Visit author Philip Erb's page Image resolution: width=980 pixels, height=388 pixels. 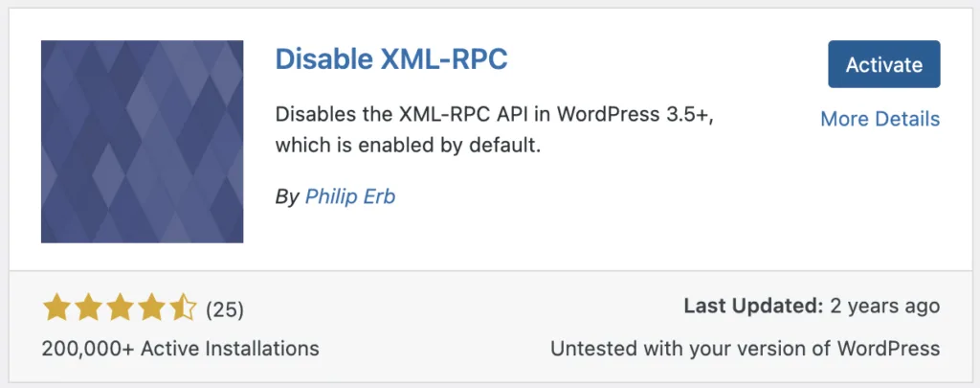pos(350,197)
